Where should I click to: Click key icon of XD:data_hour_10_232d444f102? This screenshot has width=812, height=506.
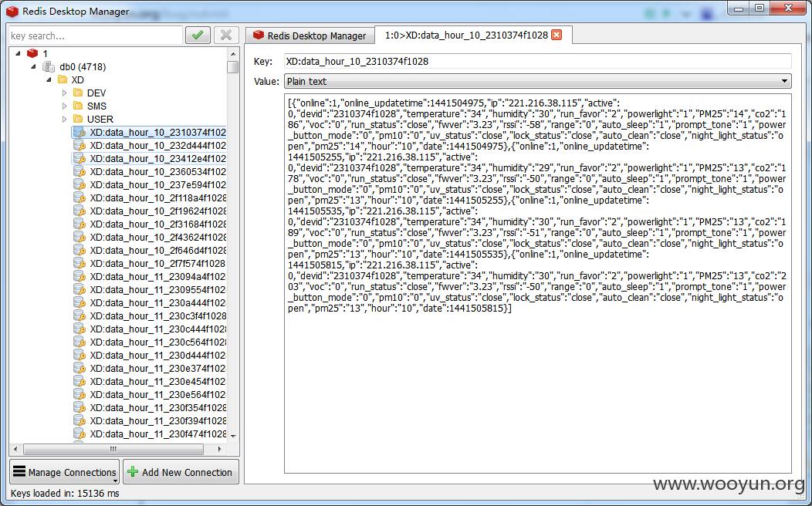(80, 145)
